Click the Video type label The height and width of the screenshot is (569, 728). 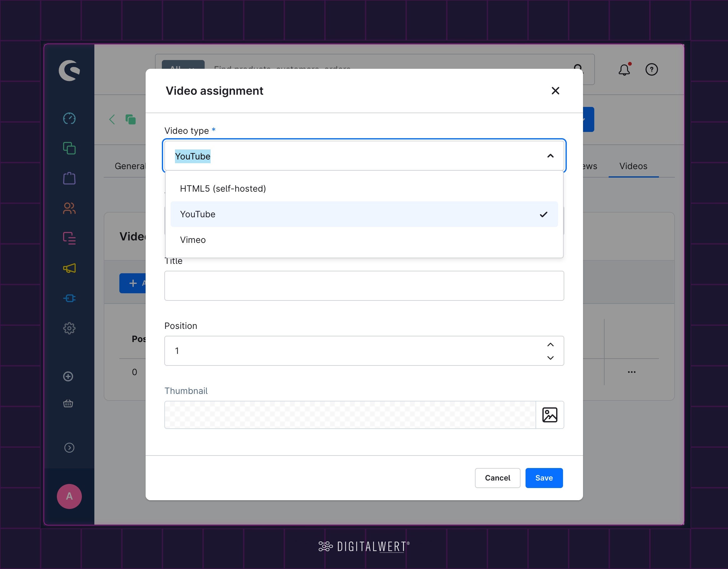(187, 131)
